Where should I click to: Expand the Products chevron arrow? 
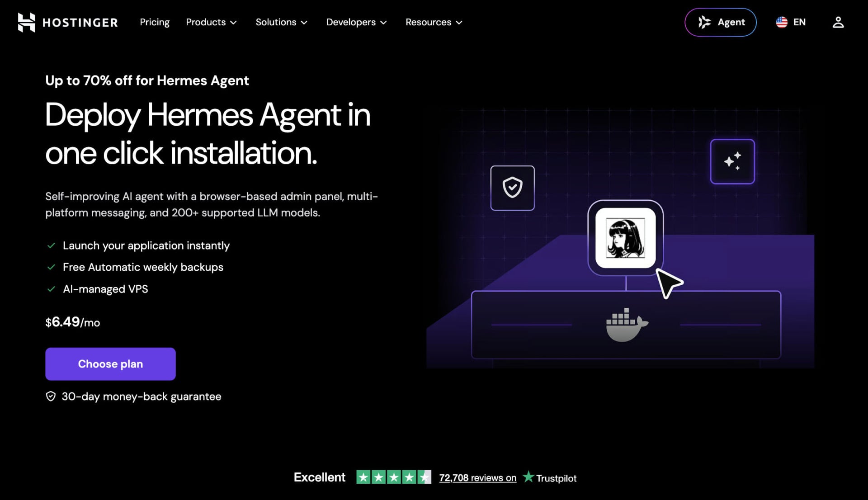click(233, 23)
